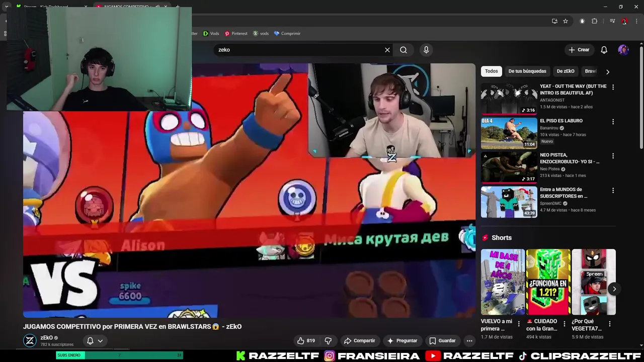Viewport: 644px width, 362px height.
Task: Open El Piso Es Laburo video thumbnail
Action: coord(509,133)
